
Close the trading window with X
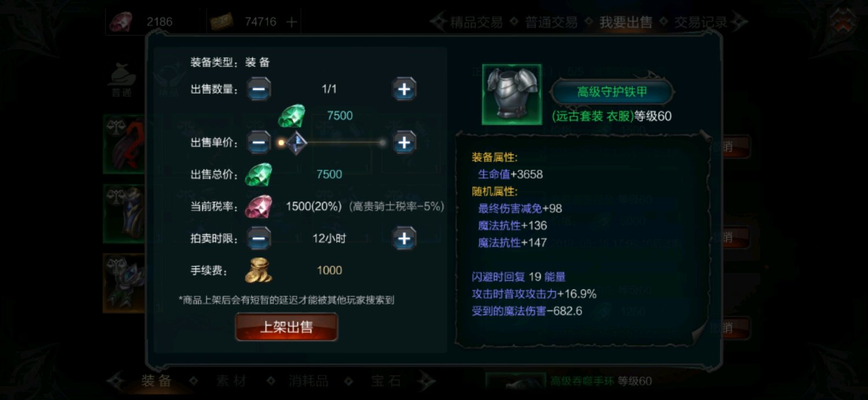click(x=843, y=21)
